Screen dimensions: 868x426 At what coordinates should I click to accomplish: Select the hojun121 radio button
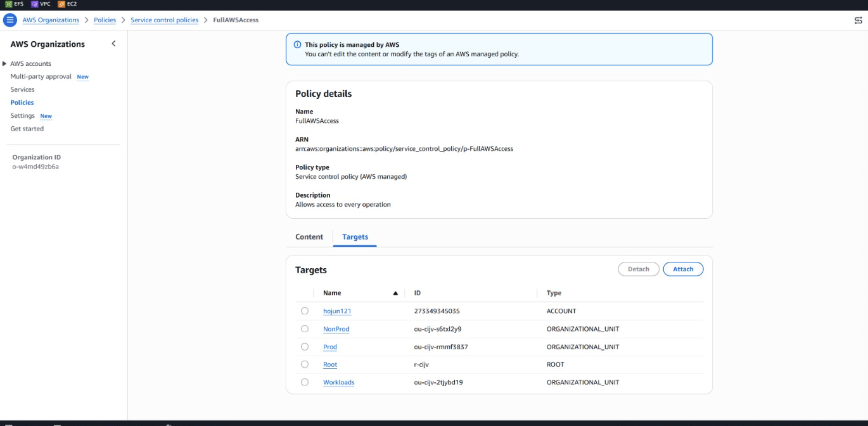click(x=305, y=311)
